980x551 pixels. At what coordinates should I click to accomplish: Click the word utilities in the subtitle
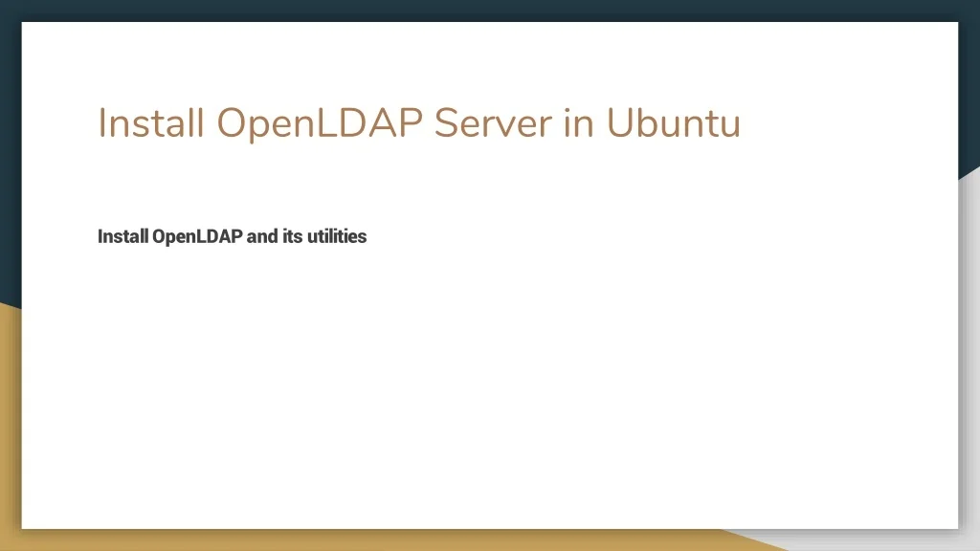pos(337,236)
